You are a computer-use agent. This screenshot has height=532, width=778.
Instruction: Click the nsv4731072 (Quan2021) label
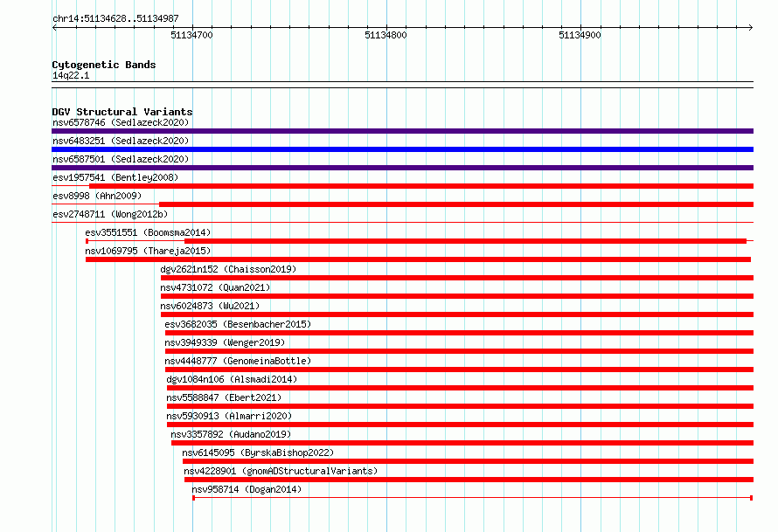215,287
